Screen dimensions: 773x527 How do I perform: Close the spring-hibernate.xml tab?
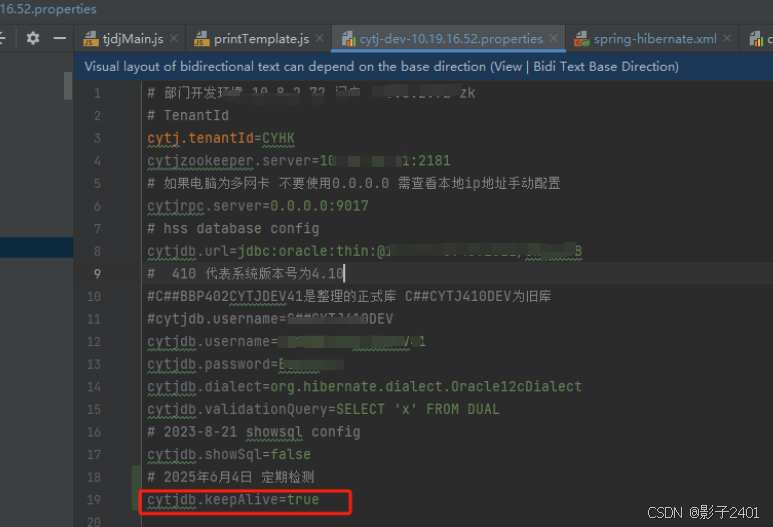coord(727,38)
